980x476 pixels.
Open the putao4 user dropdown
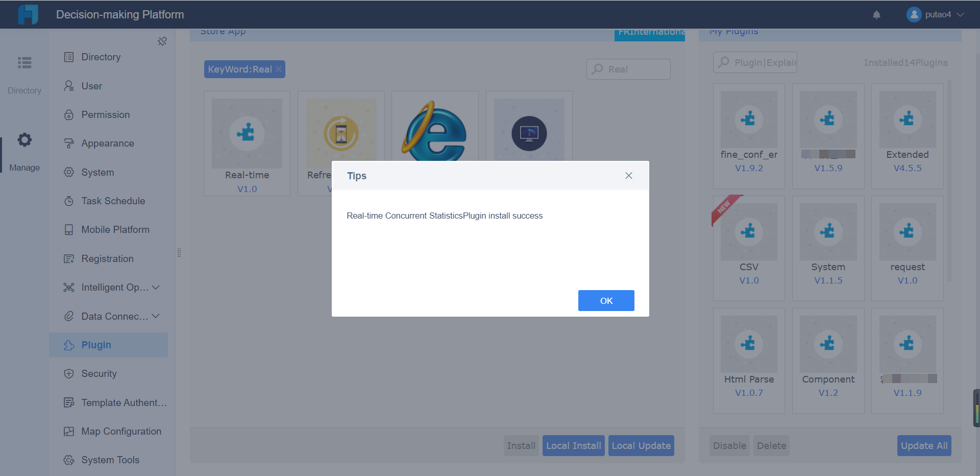935,14
